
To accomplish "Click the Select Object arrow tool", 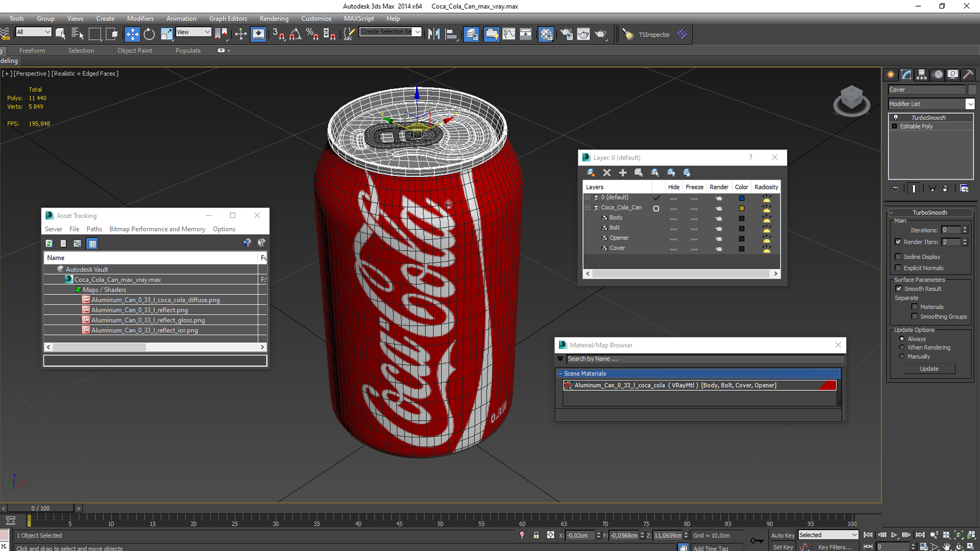I will (x=60, y=34).
